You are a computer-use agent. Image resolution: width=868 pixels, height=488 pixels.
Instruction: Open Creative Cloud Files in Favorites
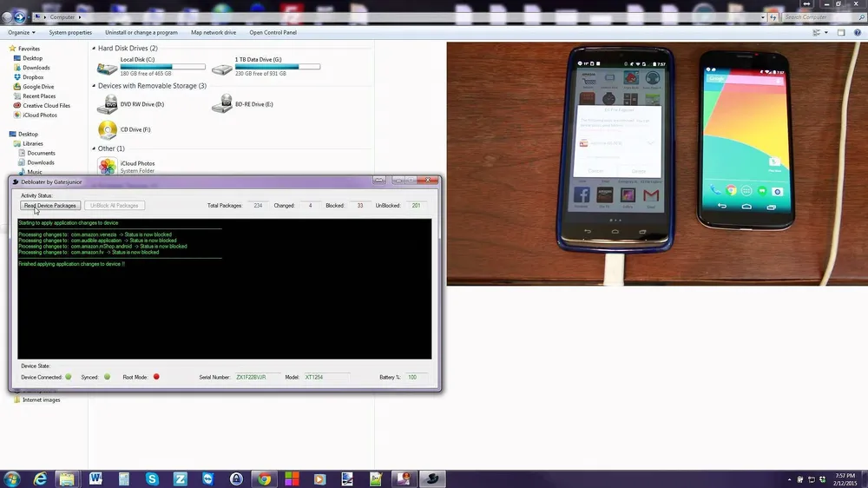pyautogui.click(x=46, y=106)
